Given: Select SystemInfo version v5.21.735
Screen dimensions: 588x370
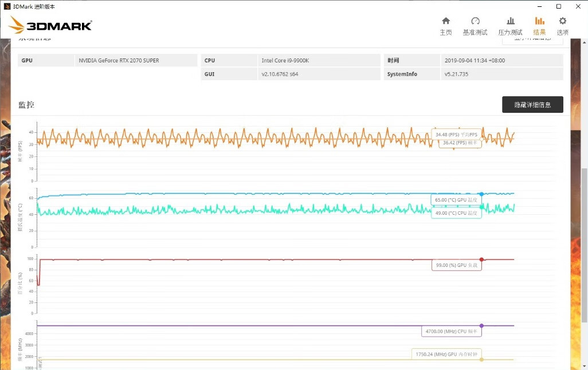Looking at the screenshot, I should [x=456, y=74].
